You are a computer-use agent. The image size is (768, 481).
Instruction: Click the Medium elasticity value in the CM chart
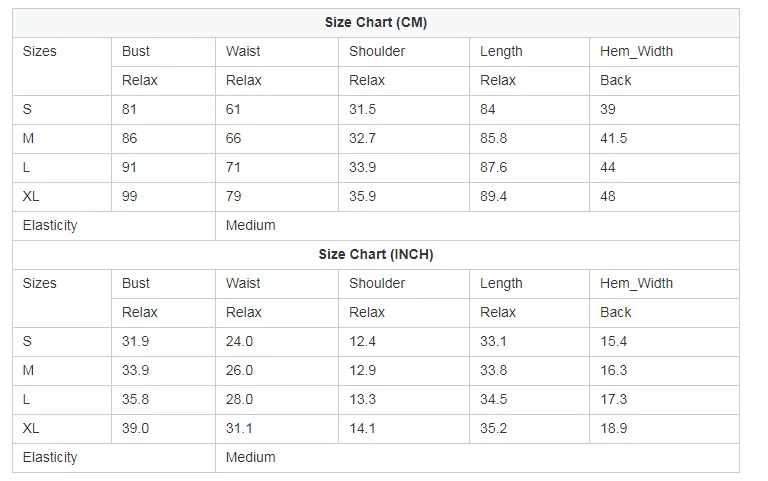pyautogui.click(x=250, y=225)
